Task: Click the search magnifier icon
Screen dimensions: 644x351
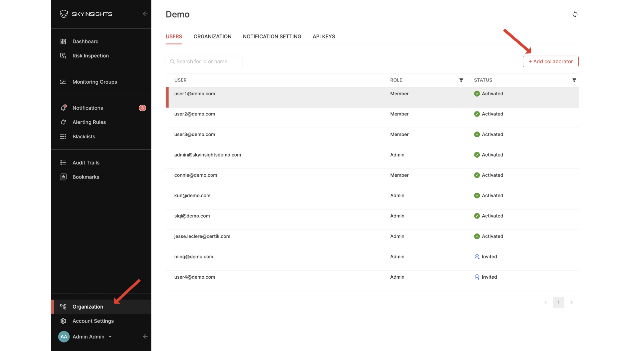Action: click(x=172, y=61)
